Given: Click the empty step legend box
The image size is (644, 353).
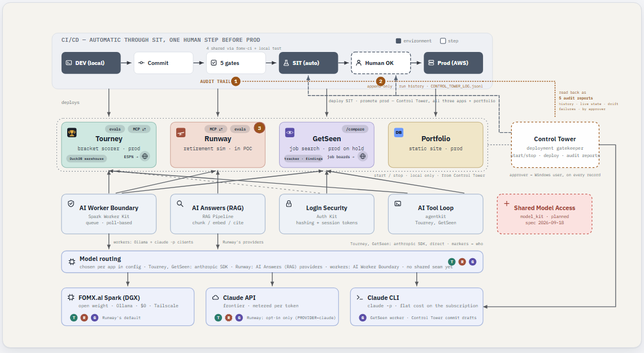Looking at the screenshot, I should [x=443, y=41].
